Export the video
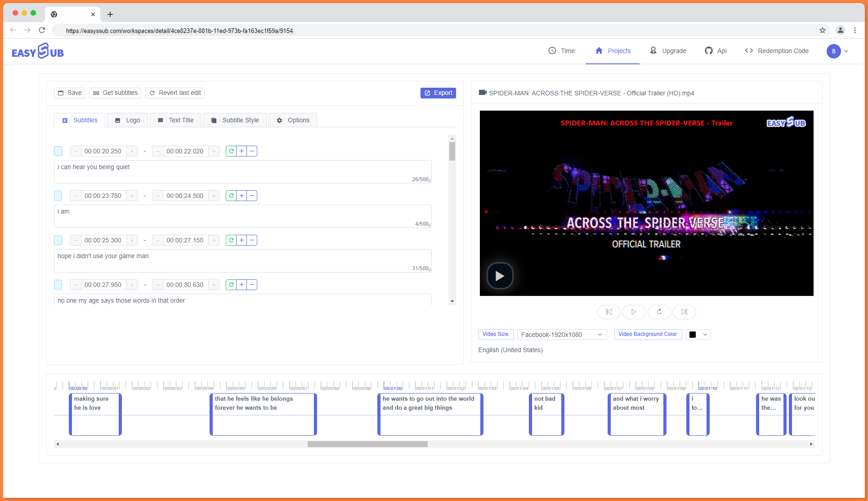Viewport: 868px width, 501px height. 438,93
